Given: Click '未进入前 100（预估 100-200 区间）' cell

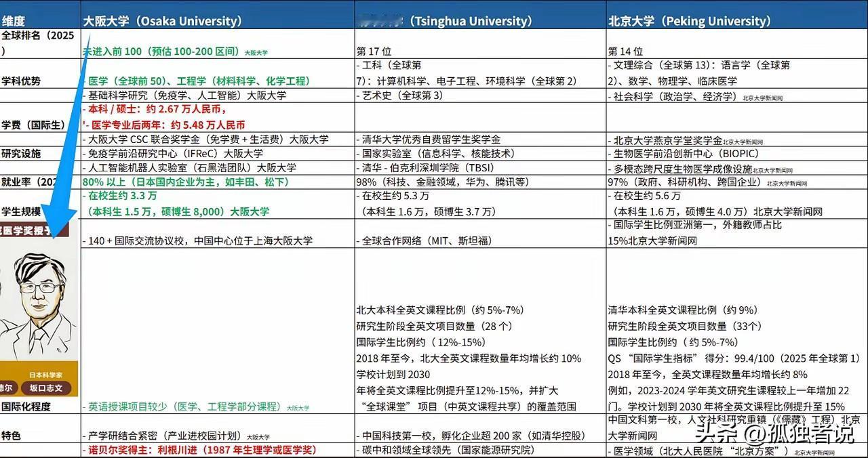Looking at the screenshot, I should pos(161,51).
